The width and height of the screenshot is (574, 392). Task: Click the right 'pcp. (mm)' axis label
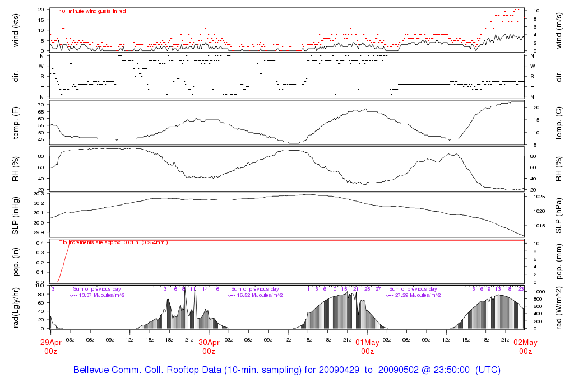(x=559, y=262)
